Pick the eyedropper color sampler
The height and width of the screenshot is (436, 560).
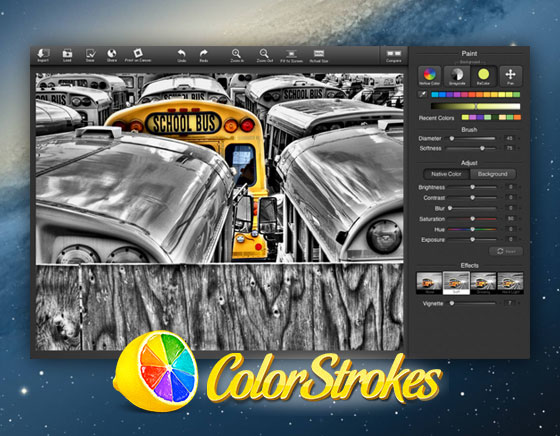[422, 95]
